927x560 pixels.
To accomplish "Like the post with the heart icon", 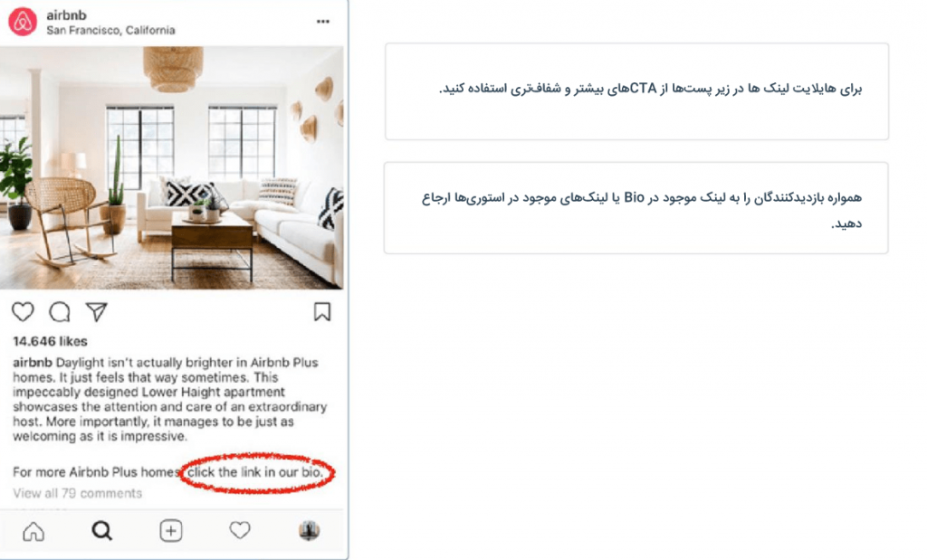I will [23, 311].
